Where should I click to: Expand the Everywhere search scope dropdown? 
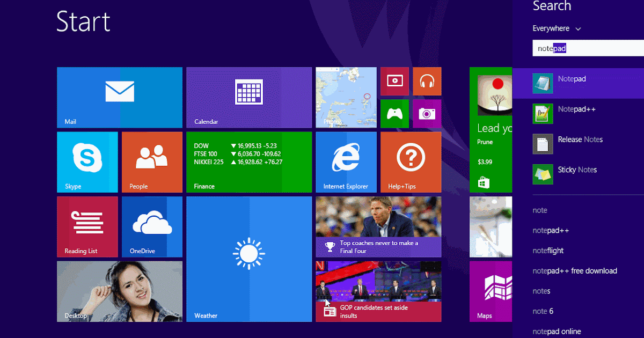[x=557, y=28]
